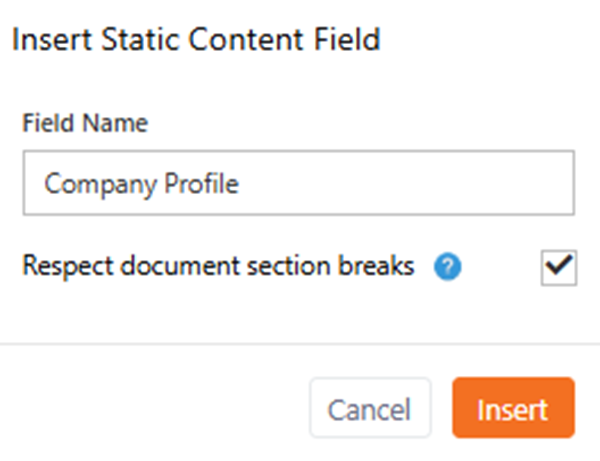Click the Insert button
This screenshot has height=461, width=600.
tap(512, 408)
